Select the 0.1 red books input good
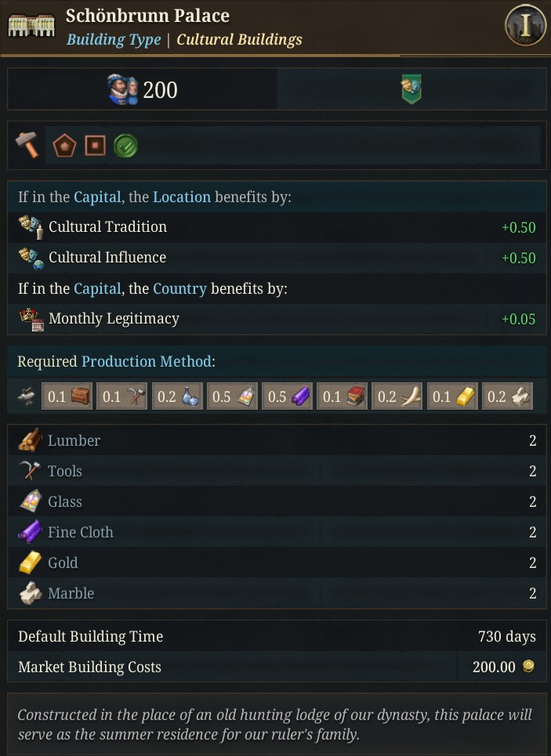551x756 pixels. pos(342,396)
